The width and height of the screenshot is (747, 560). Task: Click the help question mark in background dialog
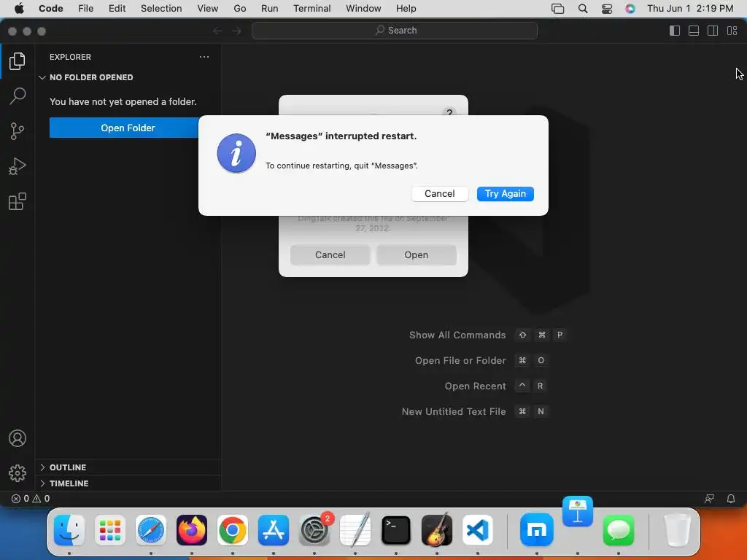coord(449,112)
